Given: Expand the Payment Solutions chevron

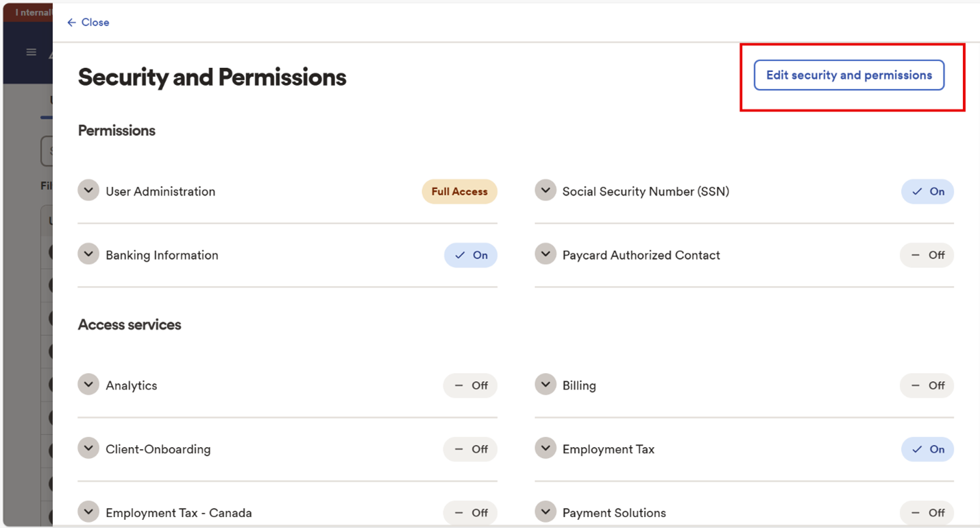Looking at the screenshot, I should click(x=546, y=512).
